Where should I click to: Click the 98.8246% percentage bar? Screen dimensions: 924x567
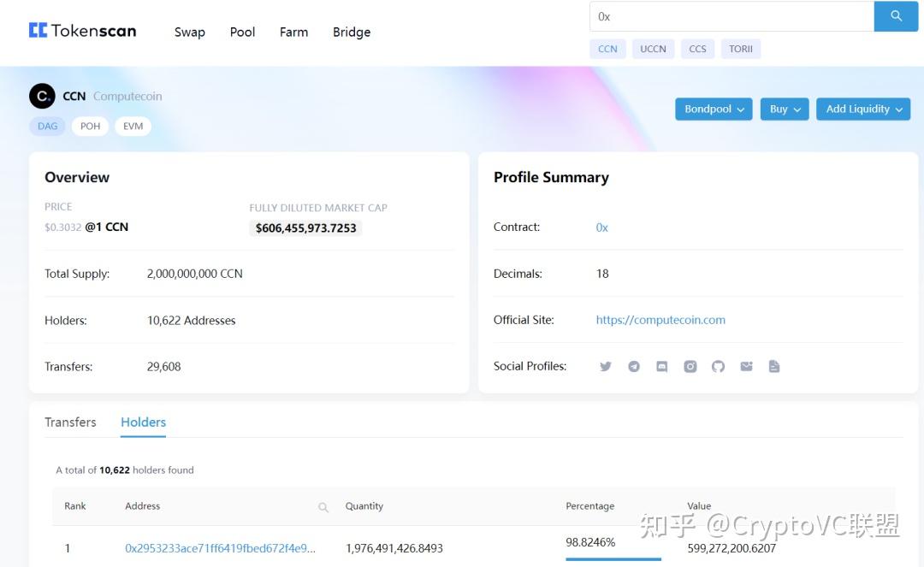613,558
